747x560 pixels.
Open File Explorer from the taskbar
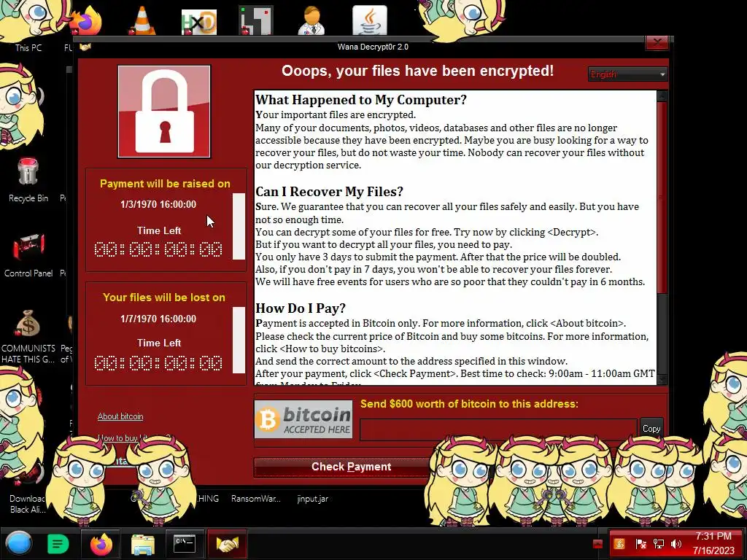coord(142,544)
